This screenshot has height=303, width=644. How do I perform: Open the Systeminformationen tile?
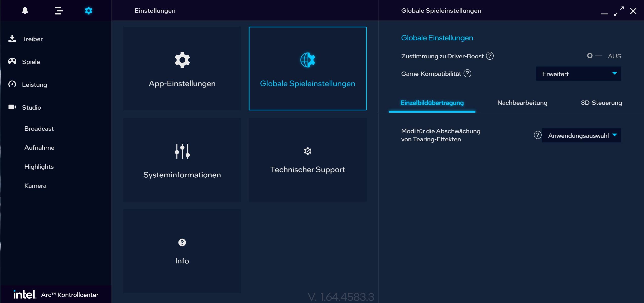[182, 160]
